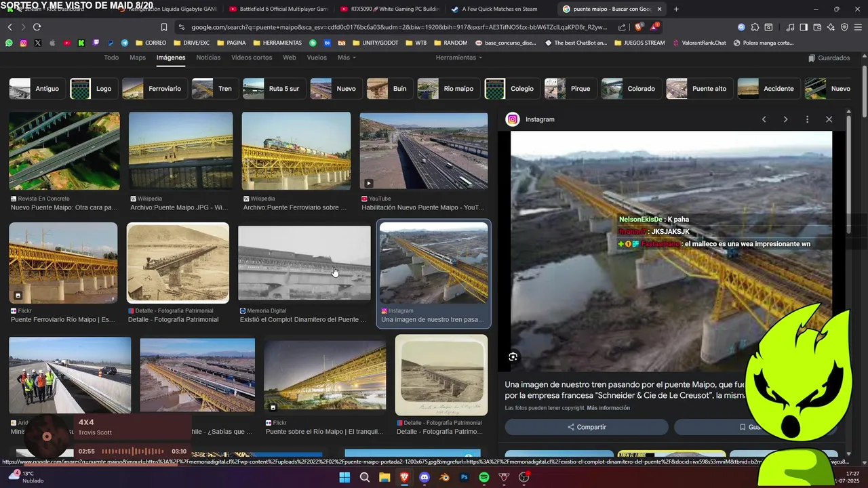The image size is (868, 488).
Task: Open Twitch bookmark icon
Action: tap(96, 43)
